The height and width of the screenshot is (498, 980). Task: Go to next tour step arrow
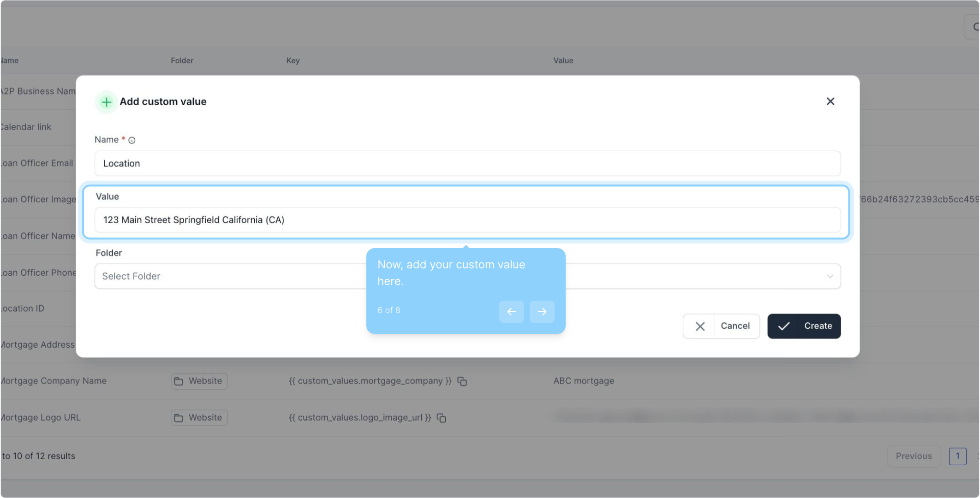point(542,312)
